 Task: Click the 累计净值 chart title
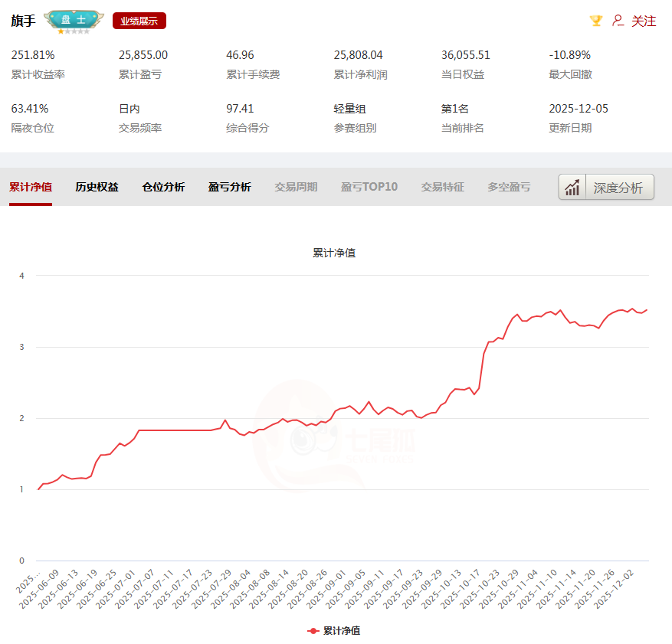coord(334,253)
